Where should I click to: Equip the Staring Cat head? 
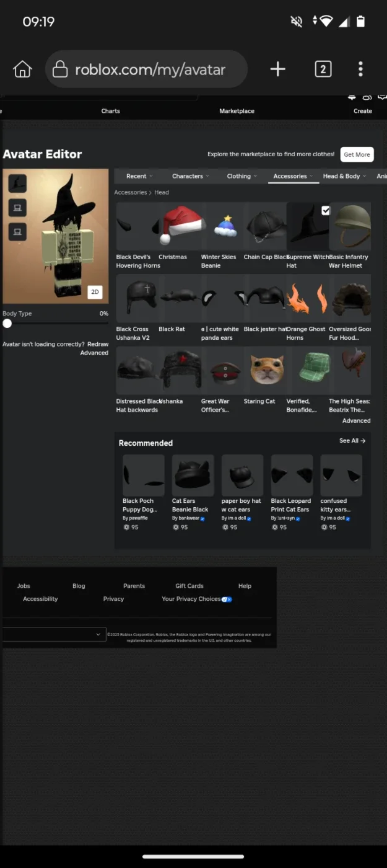point(265,370)
